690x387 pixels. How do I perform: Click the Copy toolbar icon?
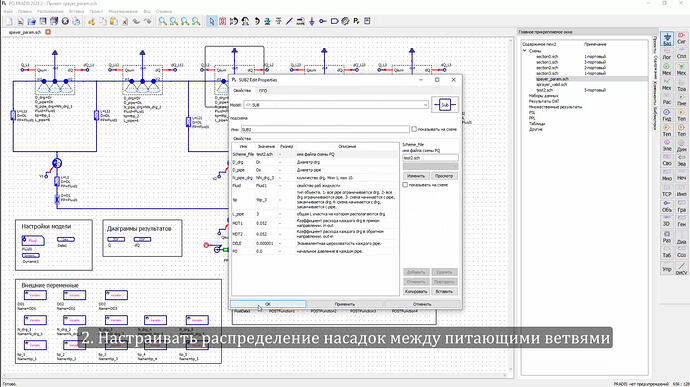click(103, 21)
